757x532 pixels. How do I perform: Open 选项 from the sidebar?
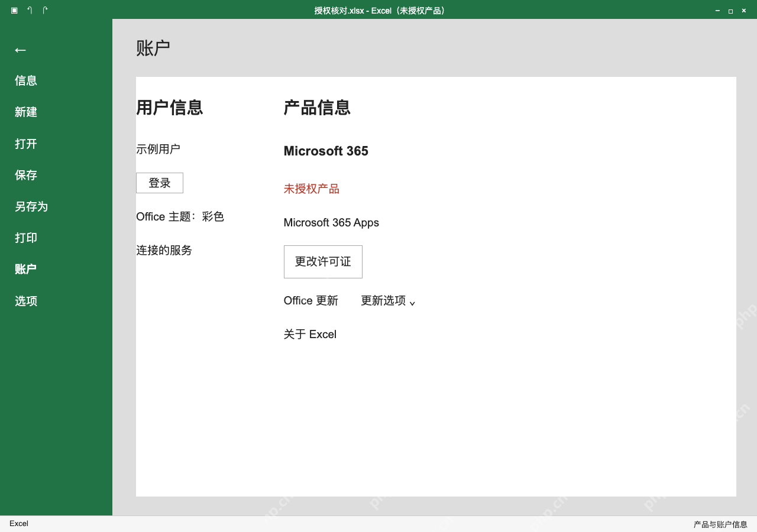pos(26,301)
